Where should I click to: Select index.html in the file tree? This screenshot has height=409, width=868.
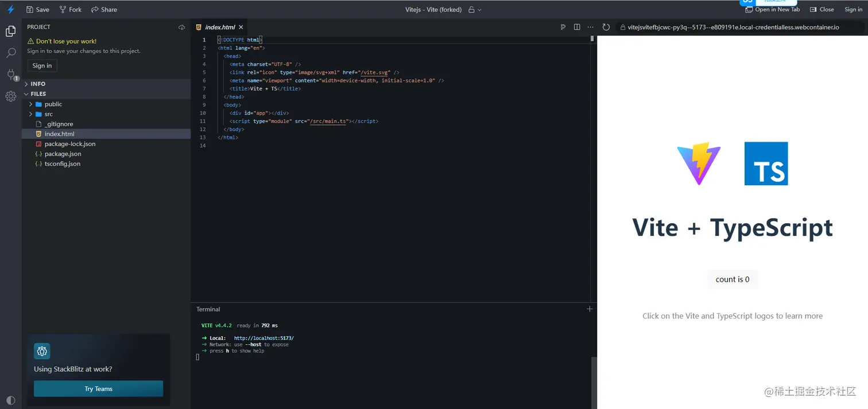(106, 134)
